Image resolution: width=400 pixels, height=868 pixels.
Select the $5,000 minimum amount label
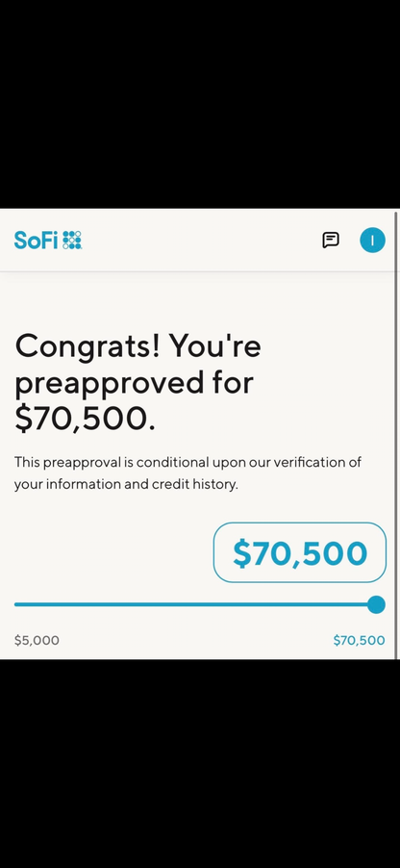coord(37,641)
